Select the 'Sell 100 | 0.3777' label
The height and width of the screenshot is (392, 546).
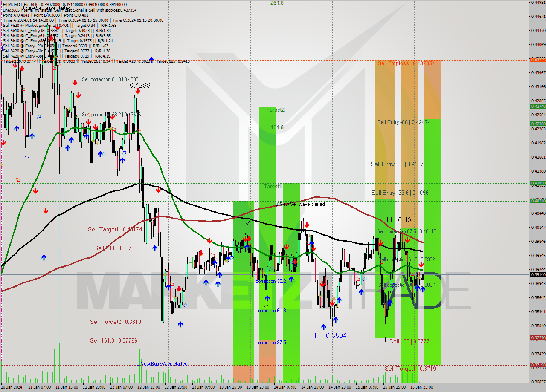coord(409,341)
